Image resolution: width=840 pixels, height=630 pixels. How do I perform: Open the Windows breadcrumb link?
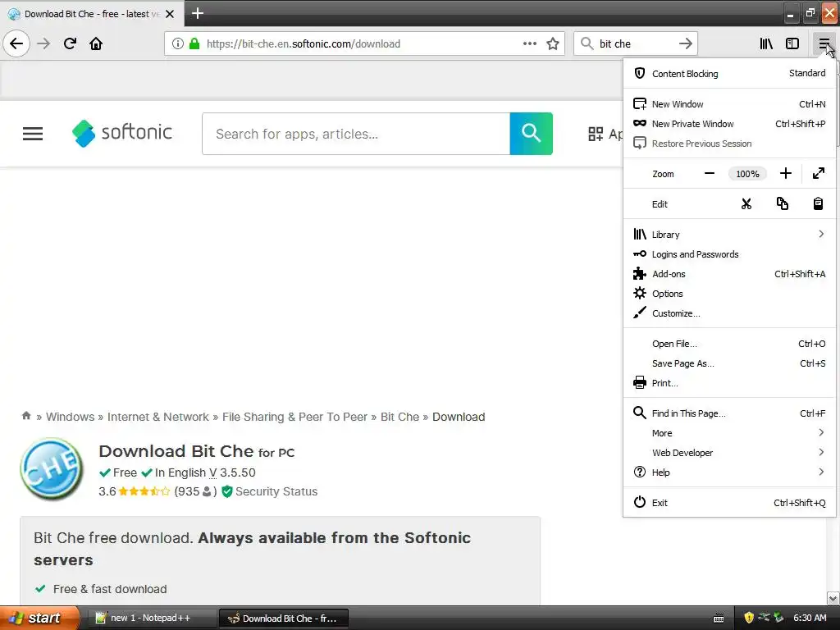tap(71, 417)
